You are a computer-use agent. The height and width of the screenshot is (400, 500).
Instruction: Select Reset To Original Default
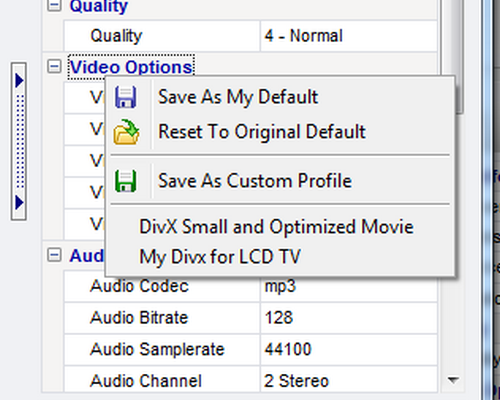click(x=280, y=132)
